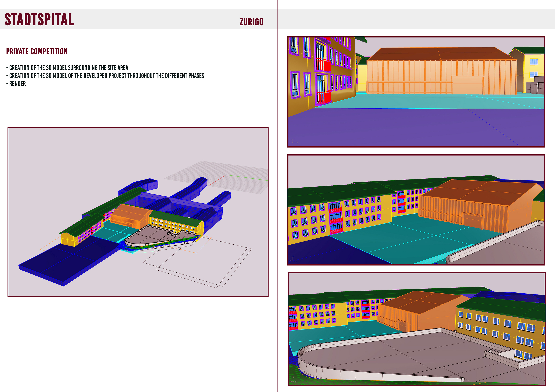
Task: Click the ZURIGO location label
Action: [x=251, y=22]
